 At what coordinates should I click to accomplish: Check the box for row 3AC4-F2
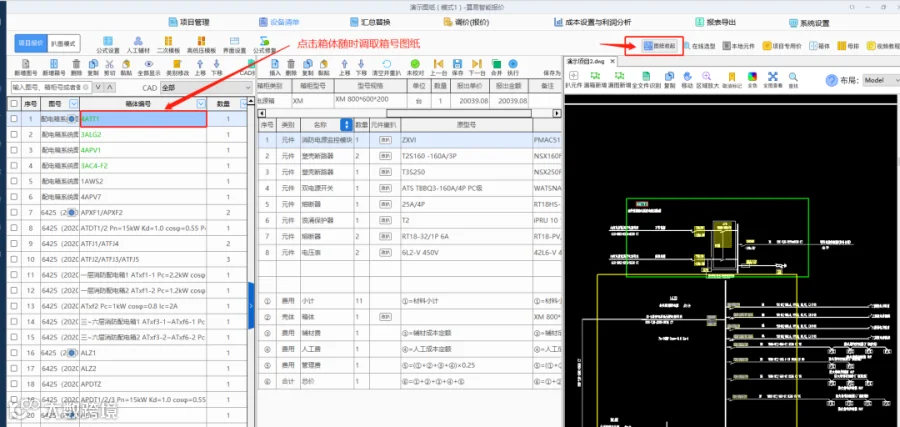click(x=14, y=166)
